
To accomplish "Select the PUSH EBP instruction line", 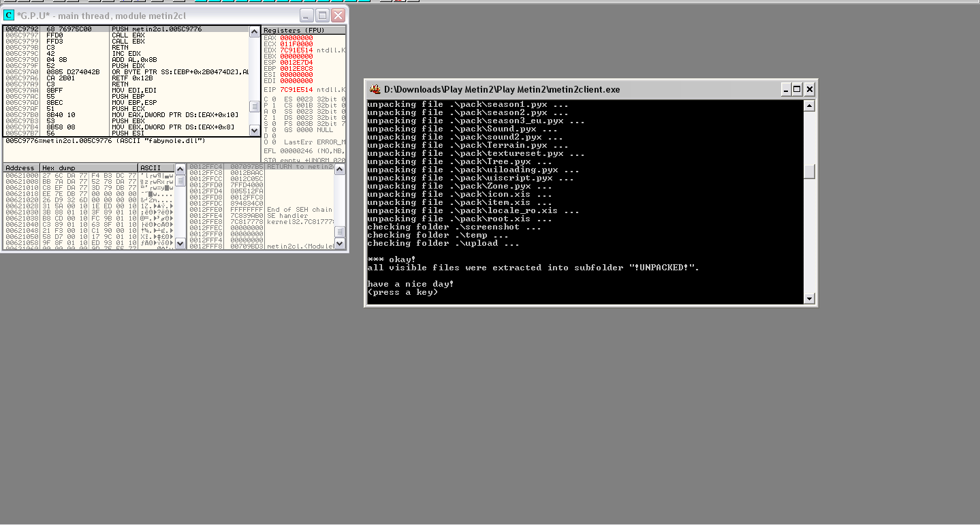I will pos(126,96).
